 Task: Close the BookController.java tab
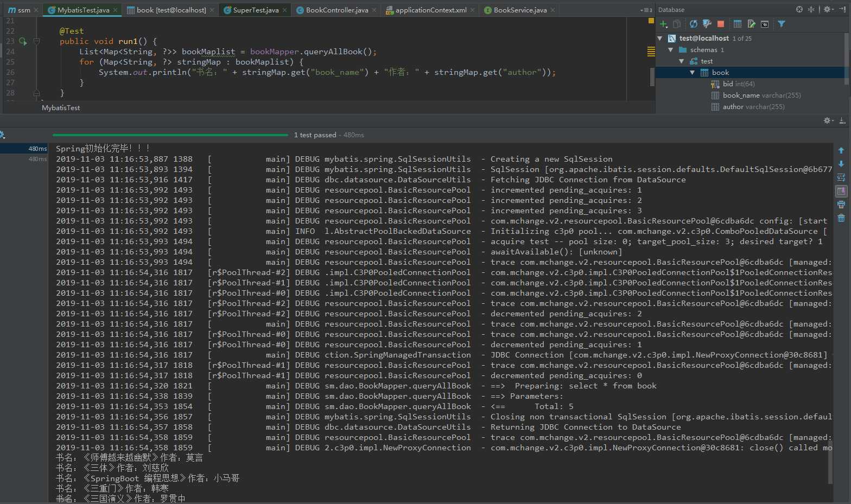click(374, 10)
